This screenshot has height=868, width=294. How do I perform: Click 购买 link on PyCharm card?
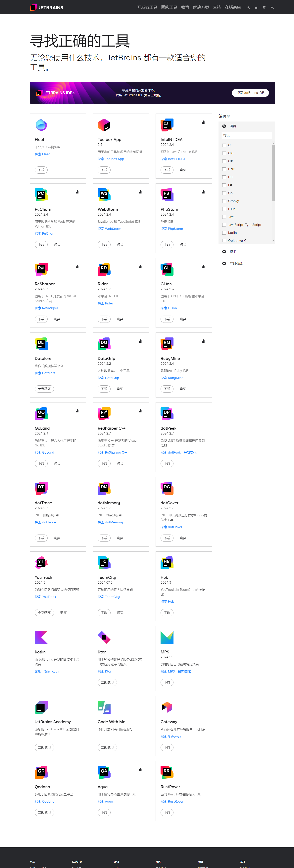57,245
